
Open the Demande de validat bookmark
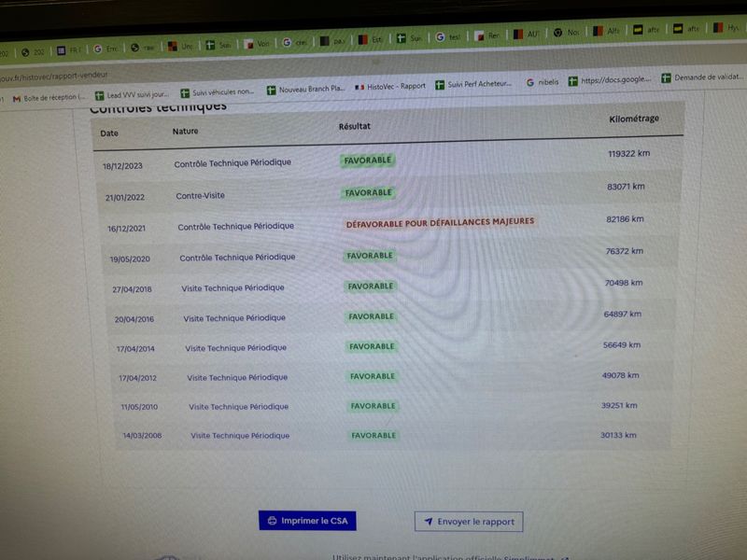703,77
